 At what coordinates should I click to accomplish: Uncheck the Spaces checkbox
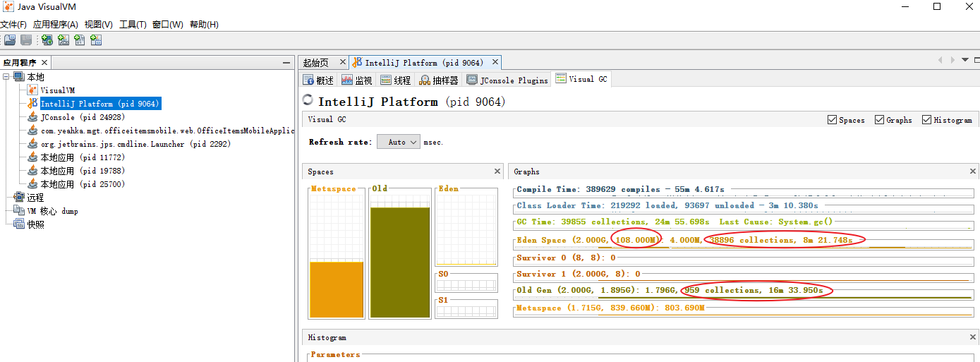[833, 120]
